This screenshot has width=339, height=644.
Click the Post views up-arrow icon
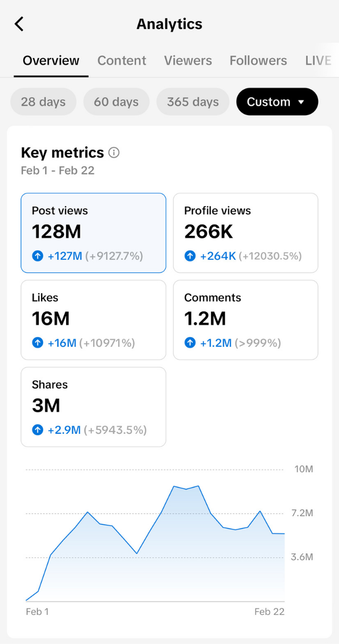[37, 256]
